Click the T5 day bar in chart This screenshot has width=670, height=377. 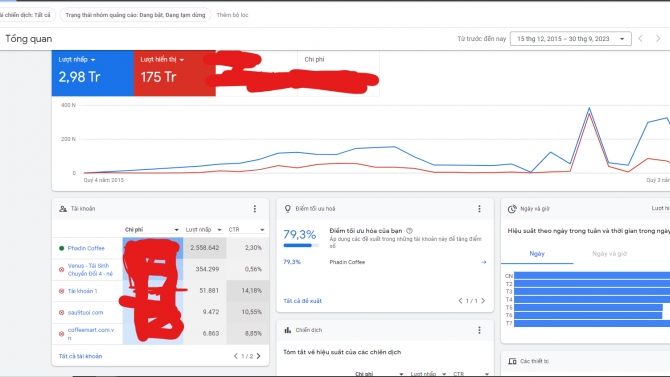pyautogui.click(x=588, y=307)
